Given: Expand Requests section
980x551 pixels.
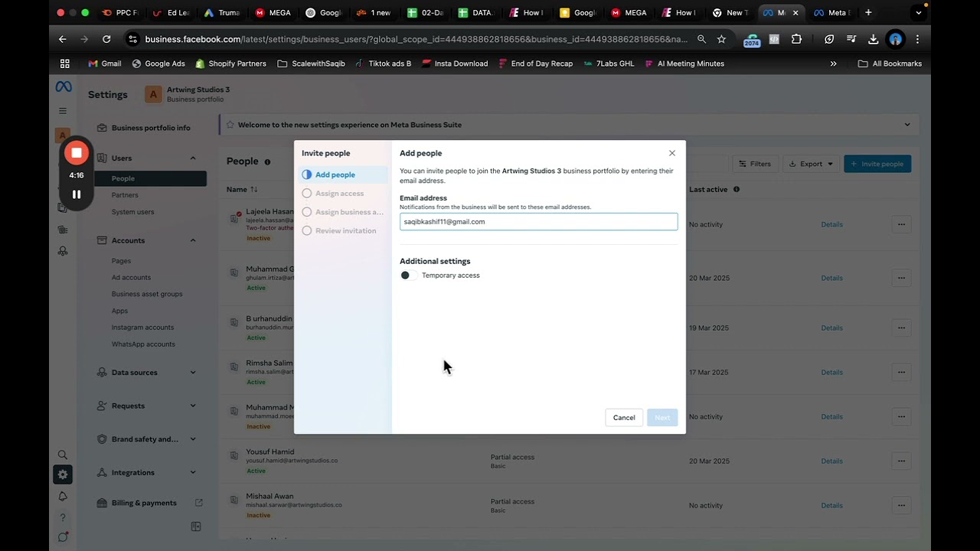Looking at the screenshot, I should 193,406.
